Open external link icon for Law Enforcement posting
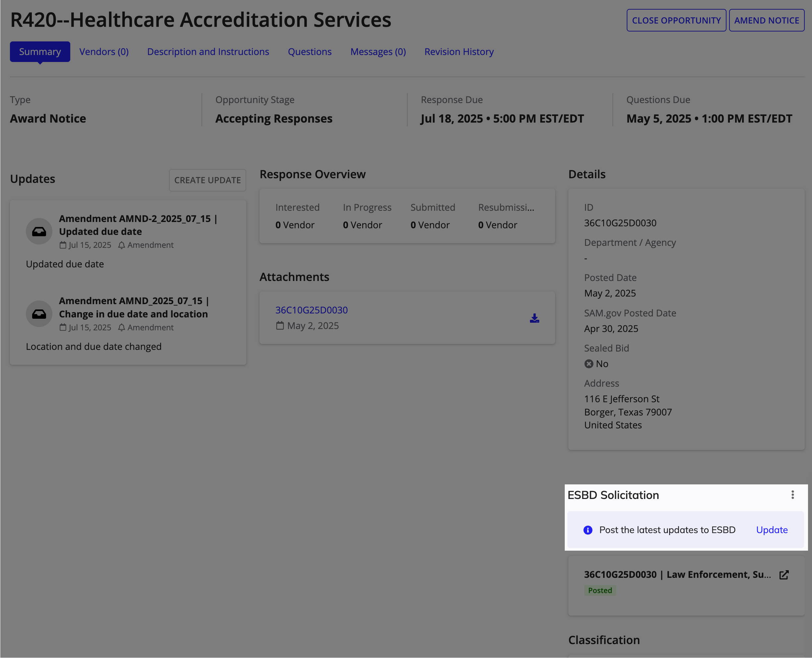Screen dimensions: 812x658 [x=784, y=575]
